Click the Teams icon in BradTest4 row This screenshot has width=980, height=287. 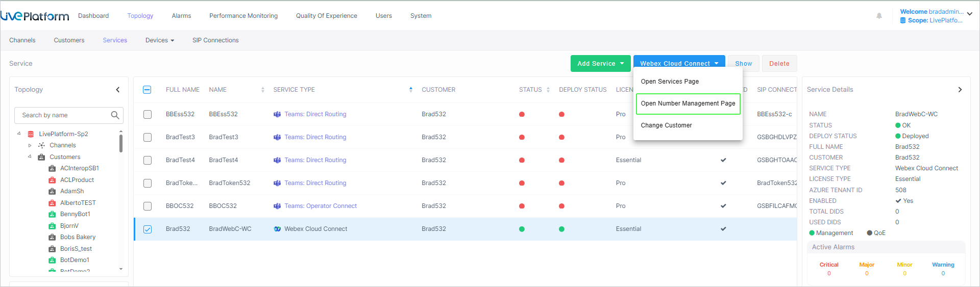coord(277,160)
